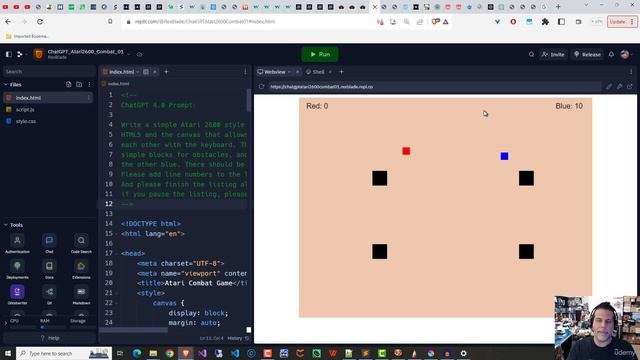Close the index.html editor tab
Image resolution: width=640 pixels, height=360 pixels.
[x=155, y=72]
